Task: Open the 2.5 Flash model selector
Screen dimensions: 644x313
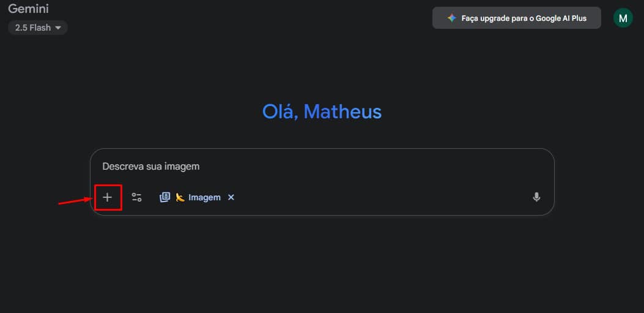Action: coord(37,28)
